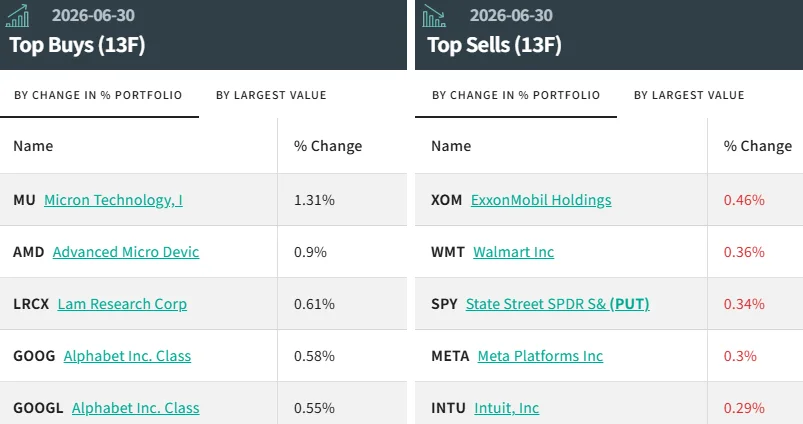Open the Alphabet link in the GOOGL row

coord(136,408)
